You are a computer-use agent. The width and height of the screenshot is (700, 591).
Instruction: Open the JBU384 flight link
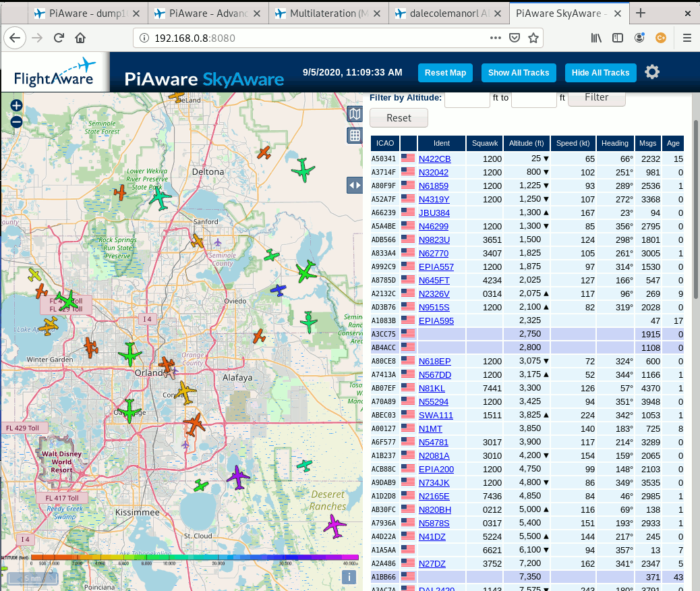(434, 213)
